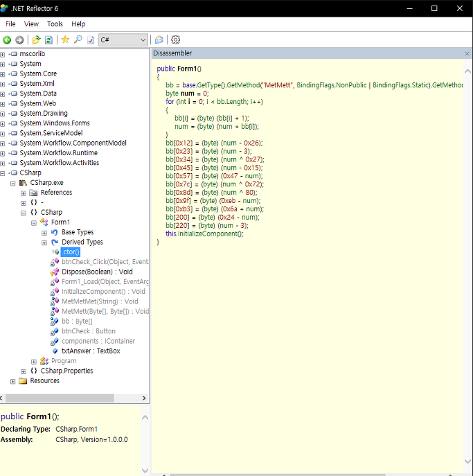Click the GetType link in the code
The height and width of the screenshot is (476, 473).
coord(208,85)
